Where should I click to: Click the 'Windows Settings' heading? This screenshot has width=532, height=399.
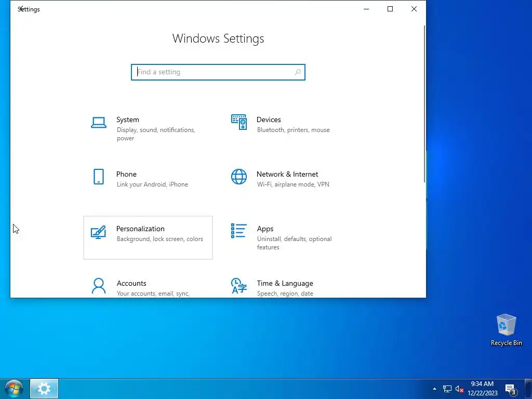pos(218,38)
